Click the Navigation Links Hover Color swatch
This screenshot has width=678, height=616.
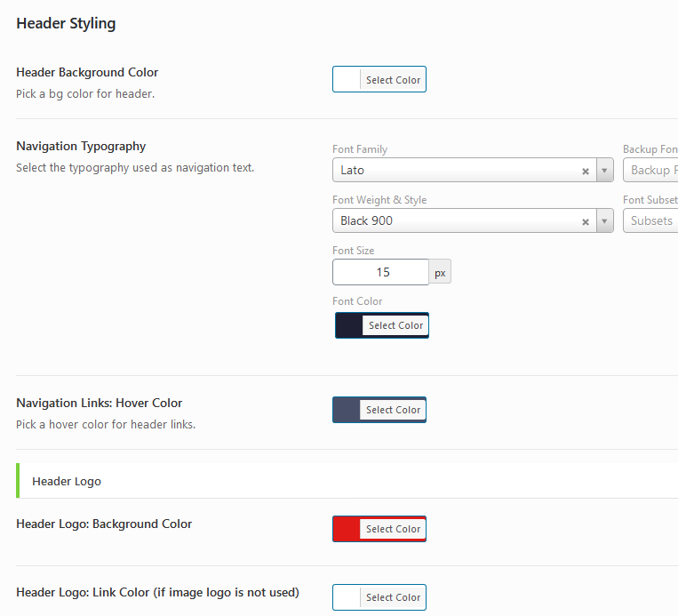tap(347, 410)
